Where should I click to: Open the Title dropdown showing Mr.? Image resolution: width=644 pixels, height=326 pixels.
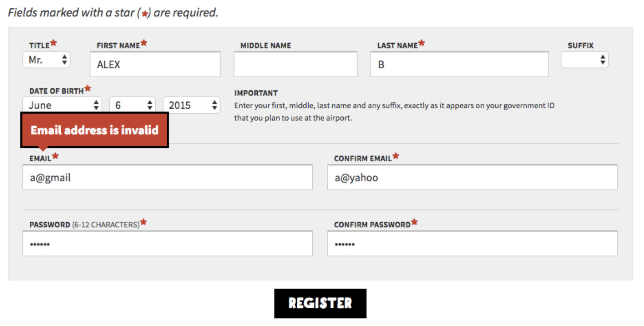coord(47,60)
